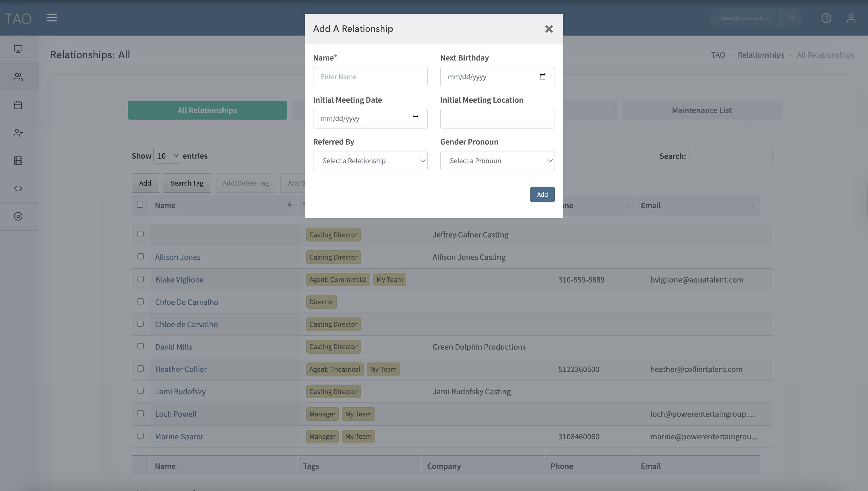Click the code brackets sidebar icon
The height and width of the screenshot is (491, 868).
(18, 188)
